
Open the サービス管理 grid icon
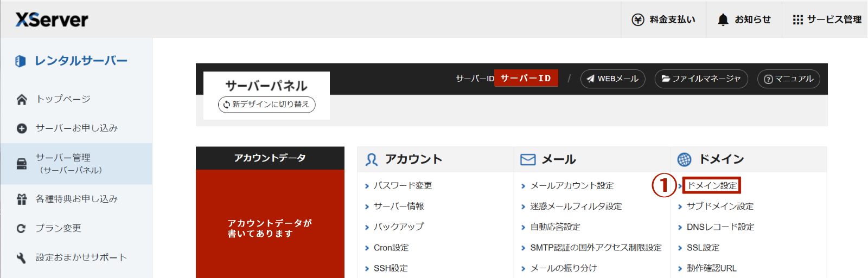pos(797,20)
